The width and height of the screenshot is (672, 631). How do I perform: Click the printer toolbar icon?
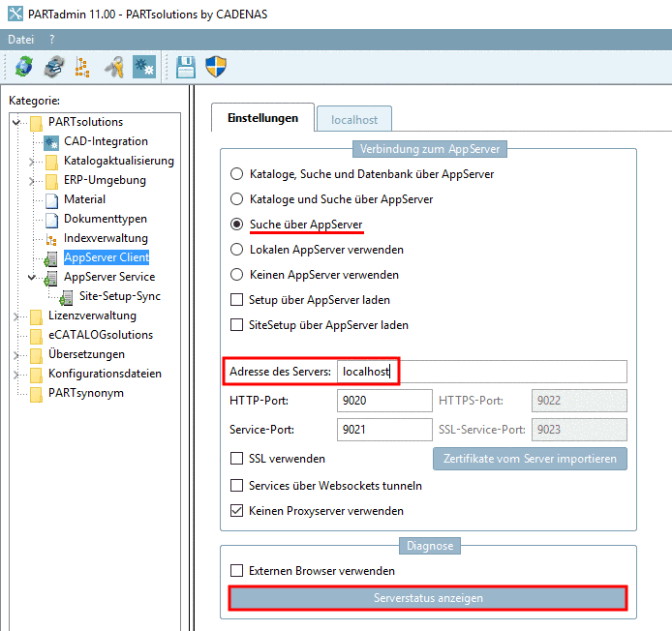[x=54, y=67]
